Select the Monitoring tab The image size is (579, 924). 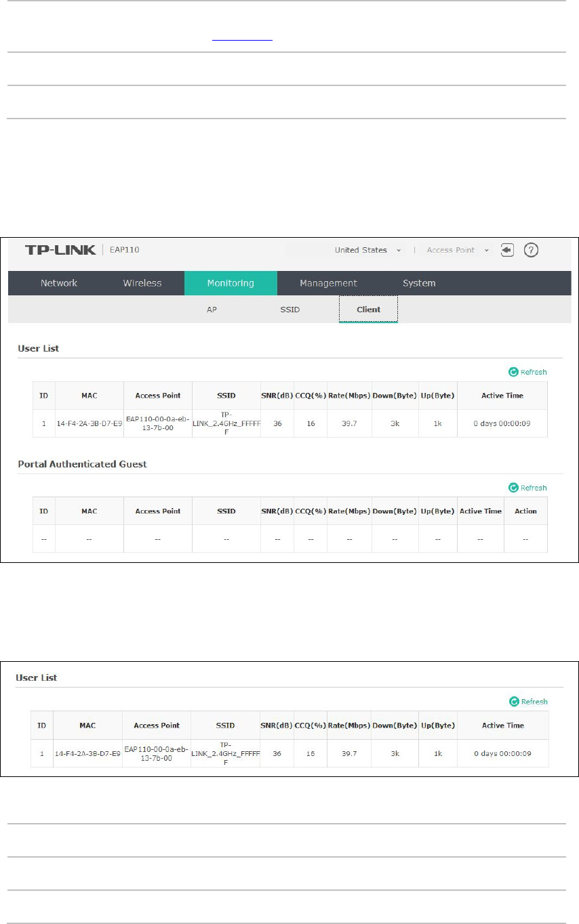pos(231,283)
